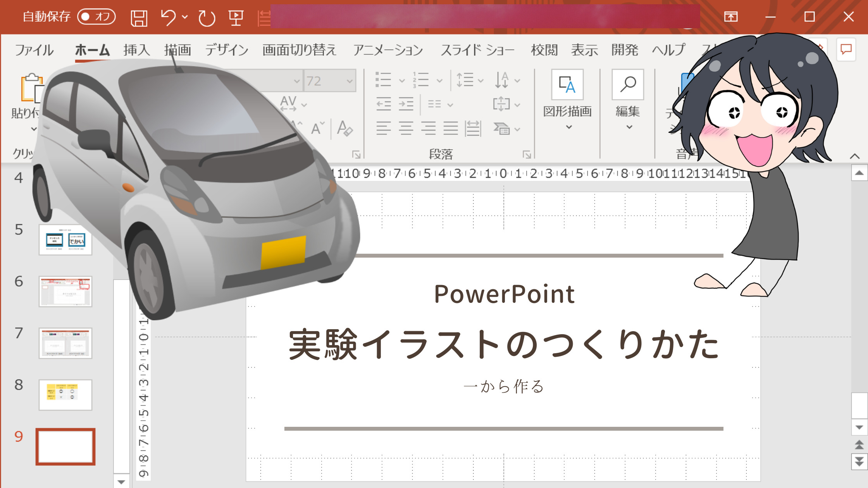This screenshot has height=488, width=868.
Task: Decrease the list indent level
Action: point(384,104)
